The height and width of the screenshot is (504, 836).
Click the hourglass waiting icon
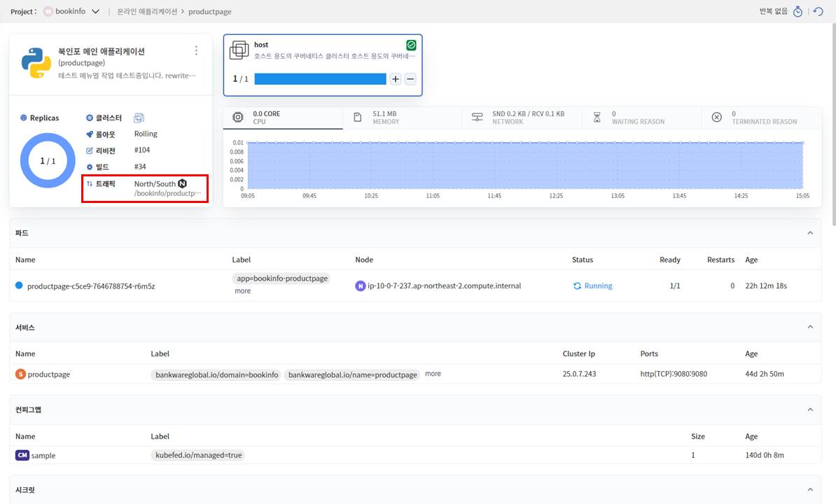(x=597, y=117)
